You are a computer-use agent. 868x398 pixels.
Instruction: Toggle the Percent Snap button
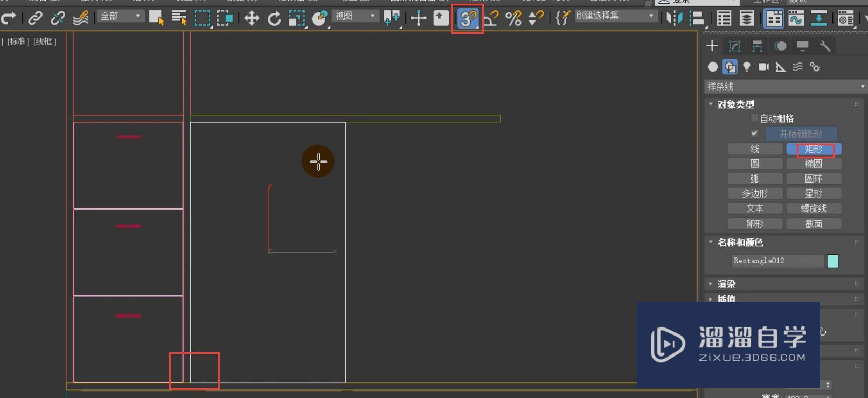coord(513,18)
